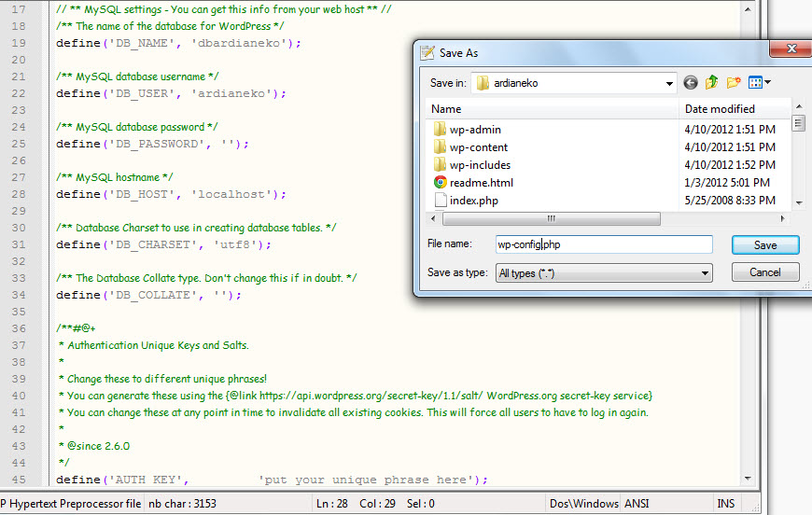812x515 pixels.
Task: Go back to last folder visited
Action: [691, 82]
